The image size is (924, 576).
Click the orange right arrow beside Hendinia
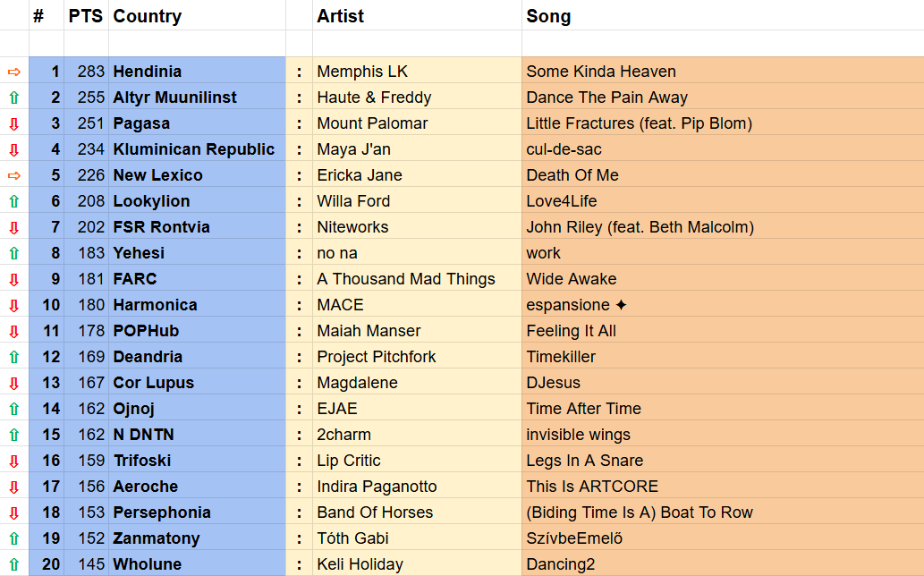tap(13, 72)
